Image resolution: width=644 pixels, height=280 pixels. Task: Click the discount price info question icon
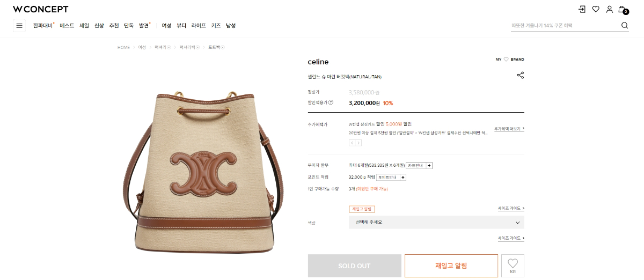(x=331, y=102)
